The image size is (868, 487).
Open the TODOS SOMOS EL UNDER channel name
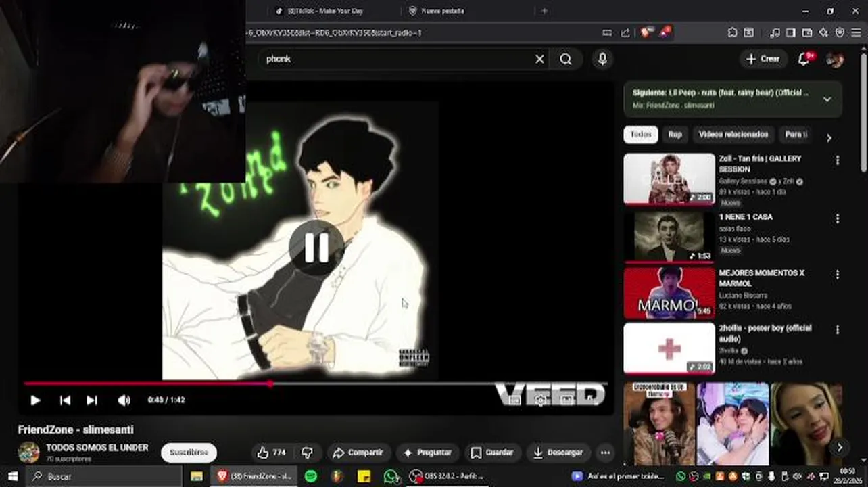tap(97, 448)
